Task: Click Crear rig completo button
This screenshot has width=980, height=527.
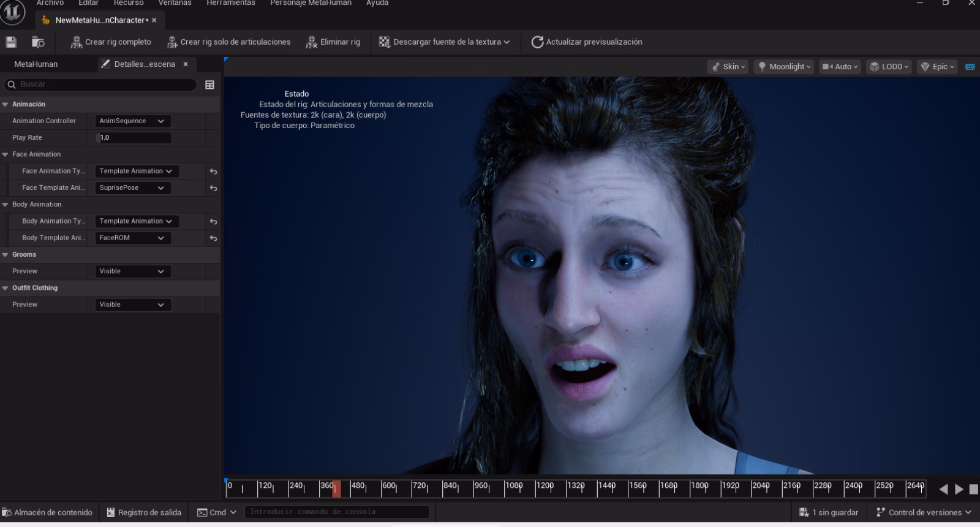Action: pos(111,42)
